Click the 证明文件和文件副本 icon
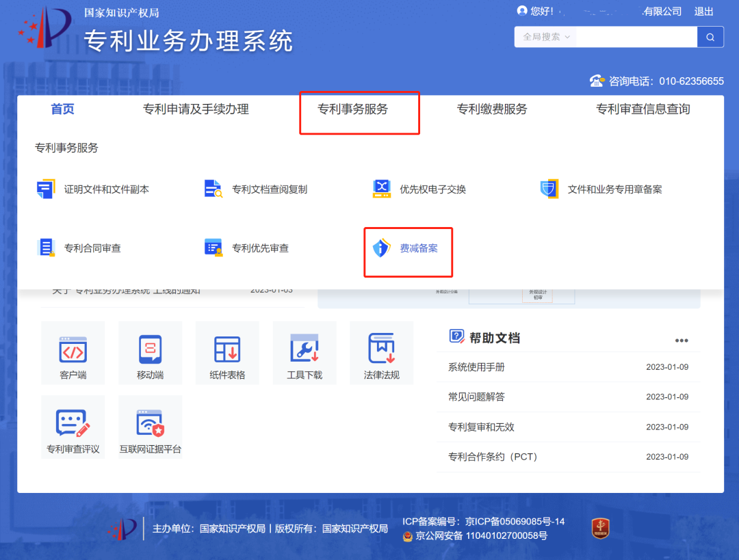 tap(46, 189)
